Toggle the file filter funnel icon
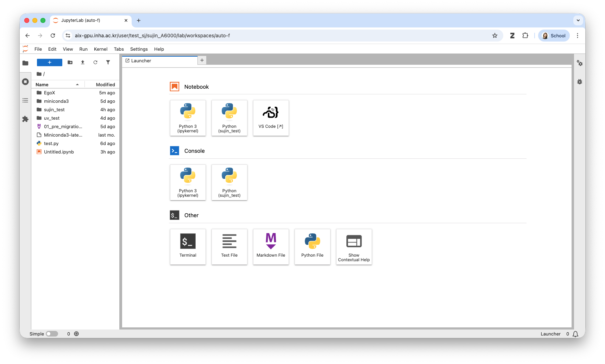 coord(108,62)
